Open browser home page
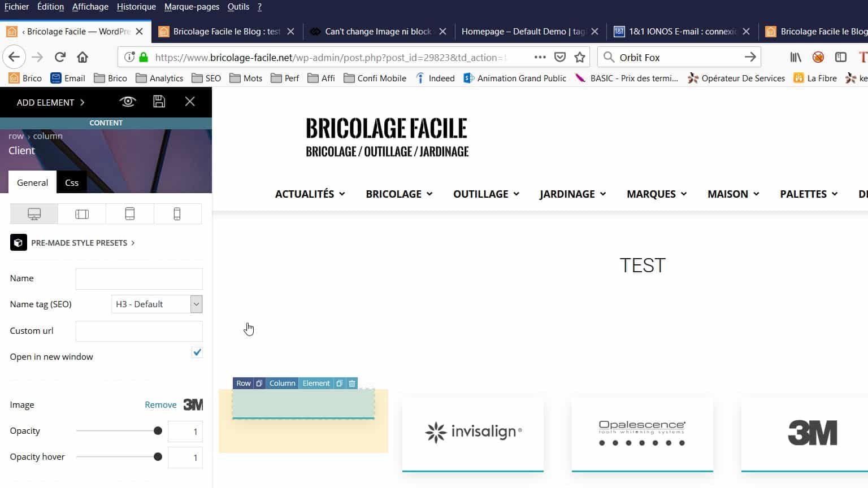The width and height of the screenshot is (868, 488). point(83,57)
